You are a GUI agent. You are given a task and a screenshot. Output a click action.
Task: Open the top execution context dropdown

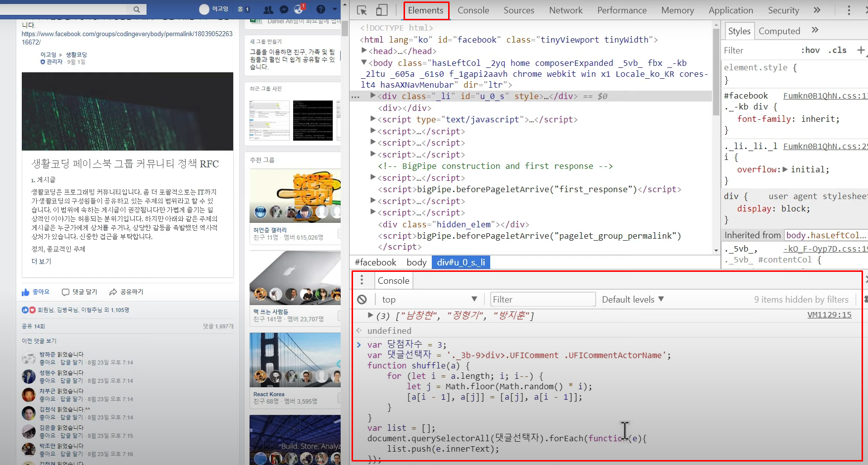pyautogui.click(x=429, y=300)
